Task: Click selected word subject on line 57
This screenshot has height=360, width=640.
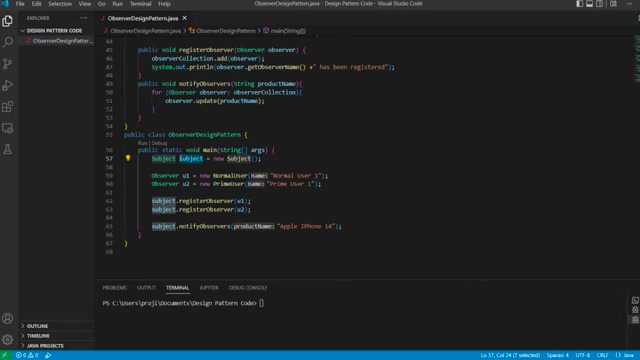Action: coord(191,158)
